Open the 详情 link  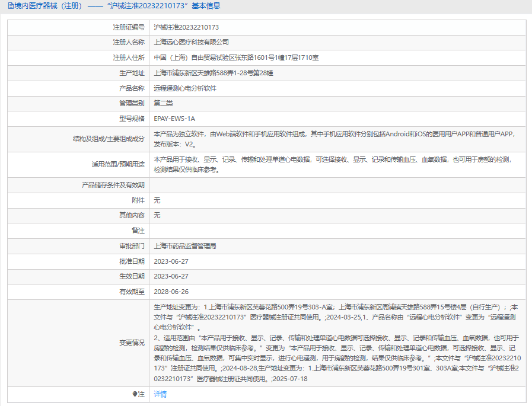tap(160, 394)
